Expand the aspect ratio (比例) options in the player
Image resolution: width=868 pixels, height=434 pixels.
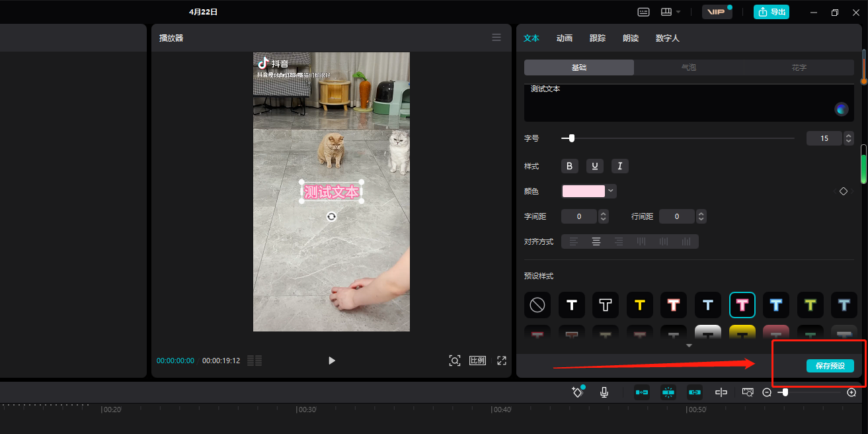tap(477, 361)
